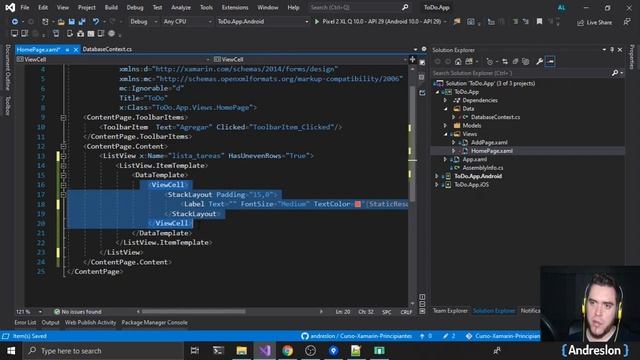
Task: Click the bookmark toolbar icon
Action: coord(539,22)
